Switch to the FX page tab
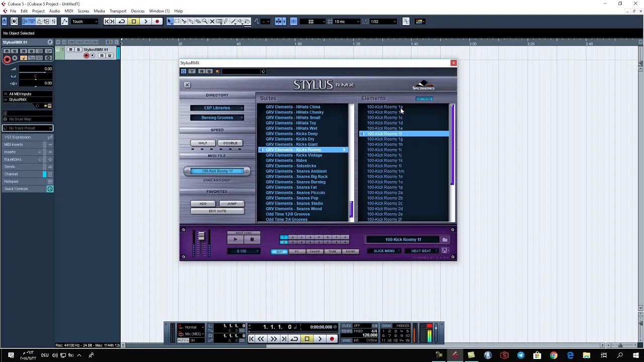The width and height of the screenshot is (644, 362). pos(297,252)
